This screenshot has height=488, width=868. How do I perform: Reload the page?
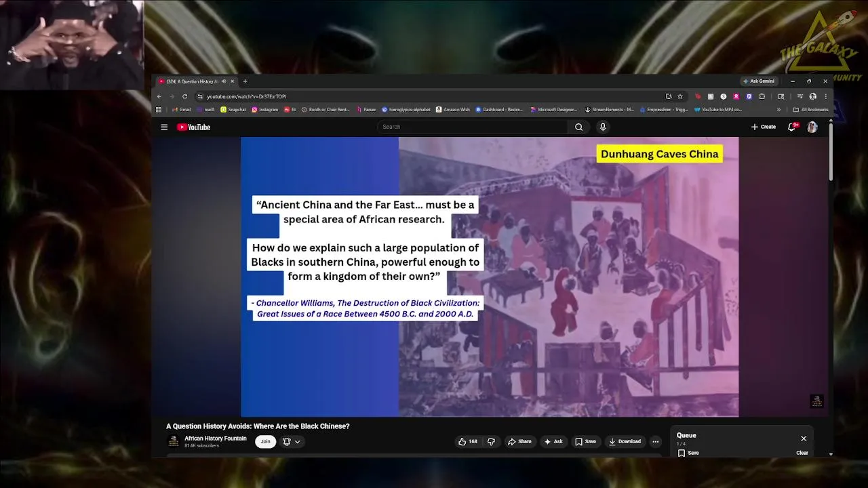(x=184, y=96)
